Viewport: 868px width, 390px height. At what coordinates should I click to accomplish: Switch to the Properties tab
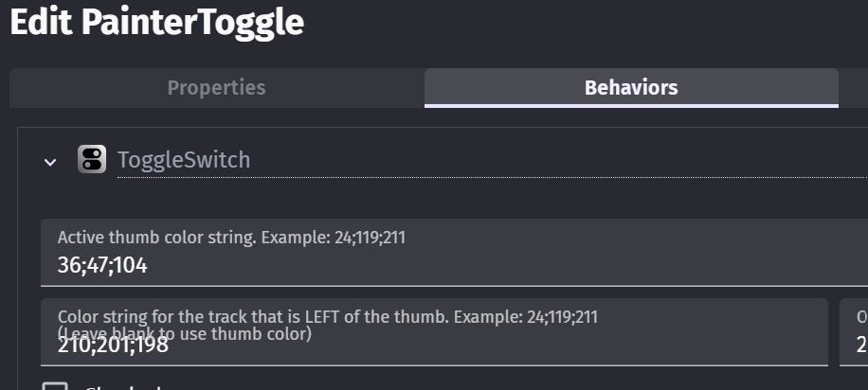(216, 88)
